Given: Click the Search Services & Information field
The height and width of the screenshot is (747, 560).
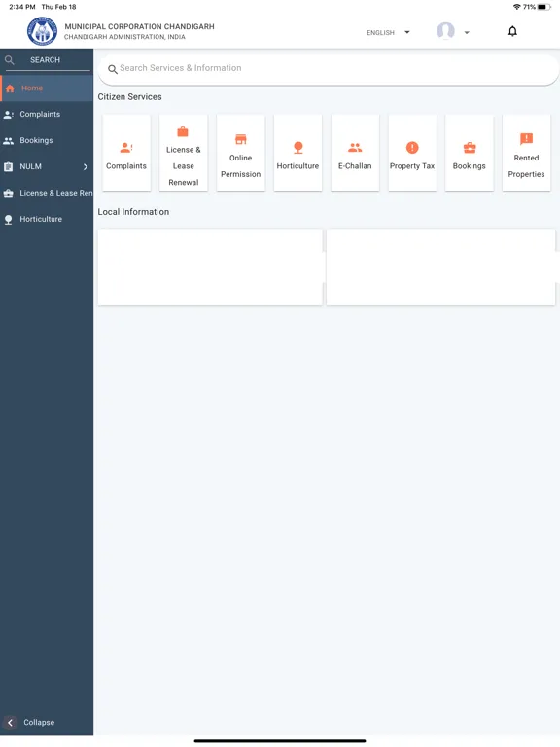Looking at the screenshot, I should pyautogui.click(x=328, y=69).
